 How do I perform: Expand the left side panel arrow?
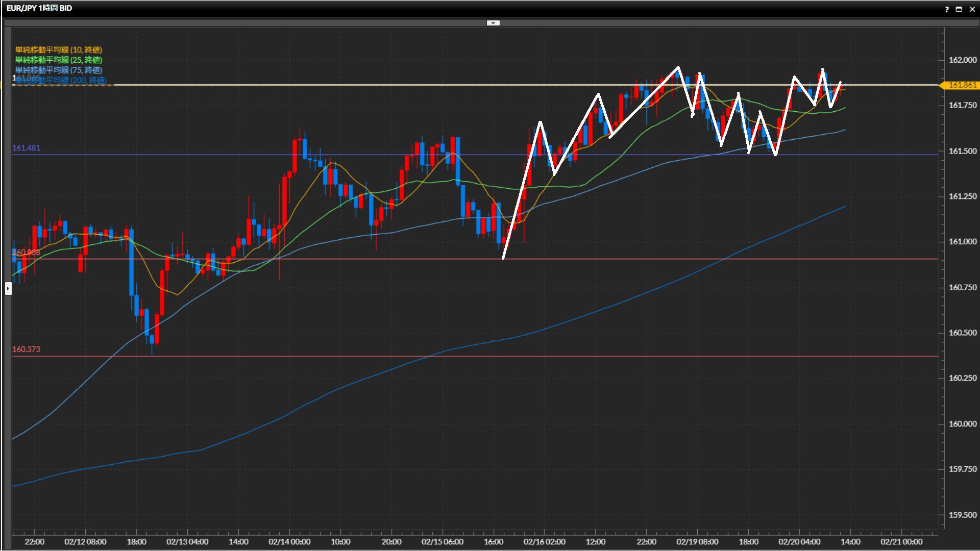[8, 289]
